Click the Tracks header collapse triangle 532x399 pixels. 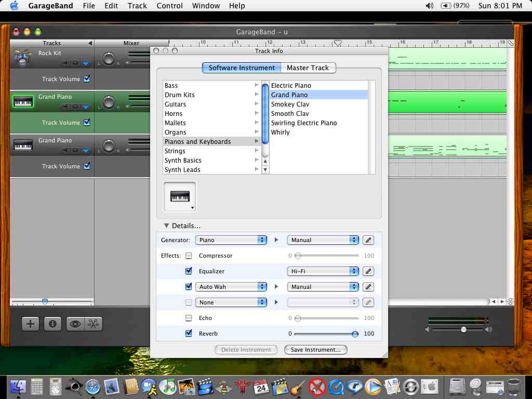coord(90,43)
